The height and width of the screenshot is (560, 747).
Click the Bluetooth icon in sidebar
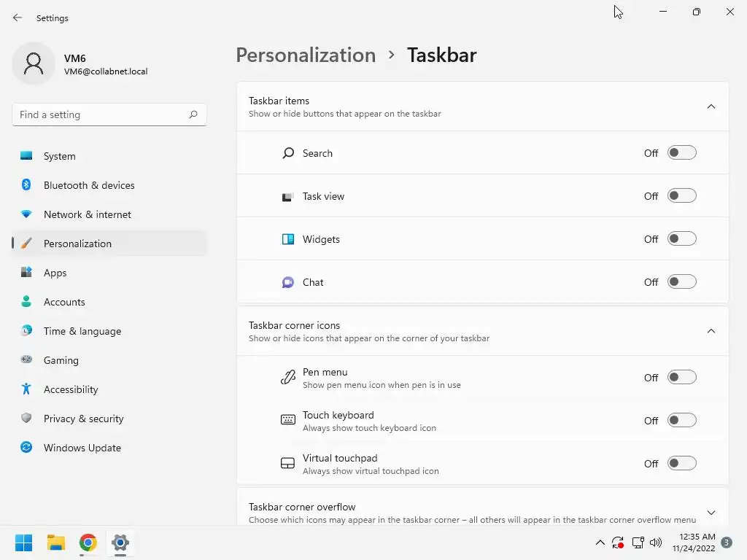26,184
